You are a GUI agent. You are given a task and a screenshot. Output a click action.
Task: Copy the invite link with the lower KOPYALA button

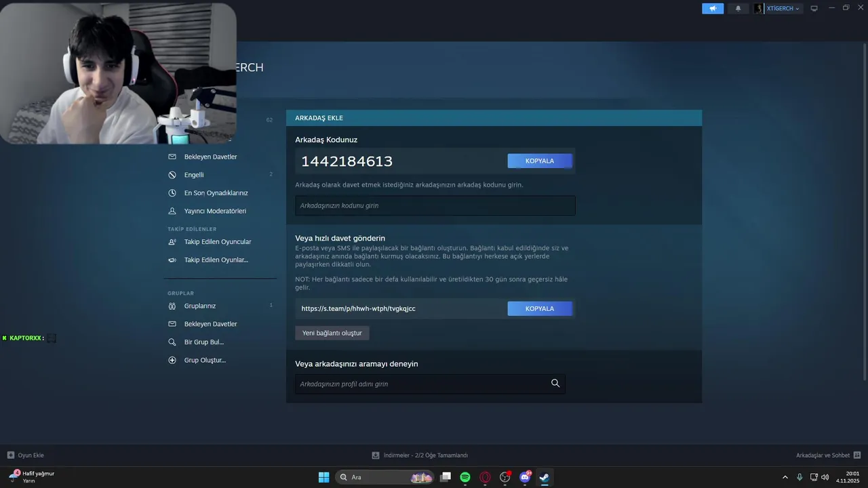(540, 308)
